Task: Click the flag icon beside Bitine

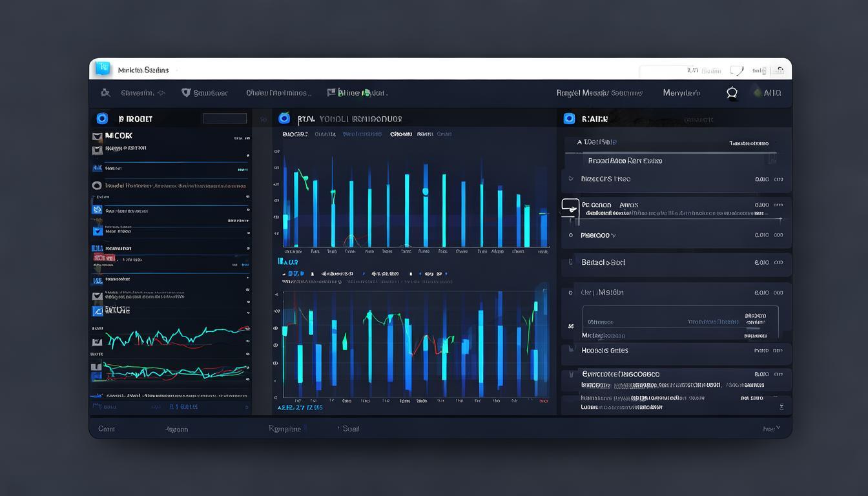Action: [x=331, y=93]
